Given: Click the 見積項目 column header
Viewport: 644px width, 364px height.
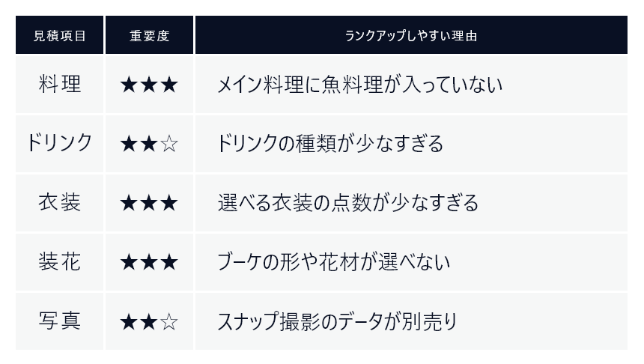Looking at the screenshot, I should (60, 35).
